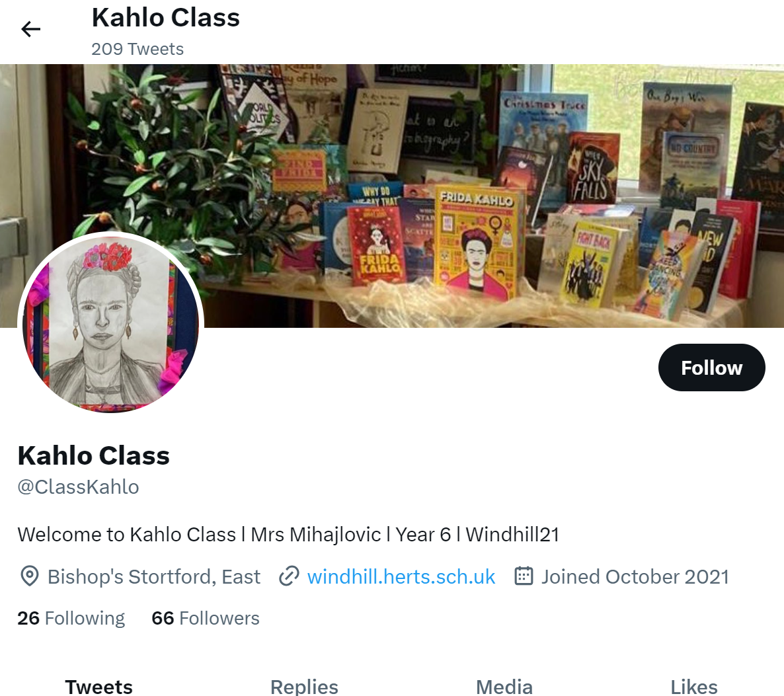Open the bookshelf header banner image
784x696 pixels.
[392, 196]
